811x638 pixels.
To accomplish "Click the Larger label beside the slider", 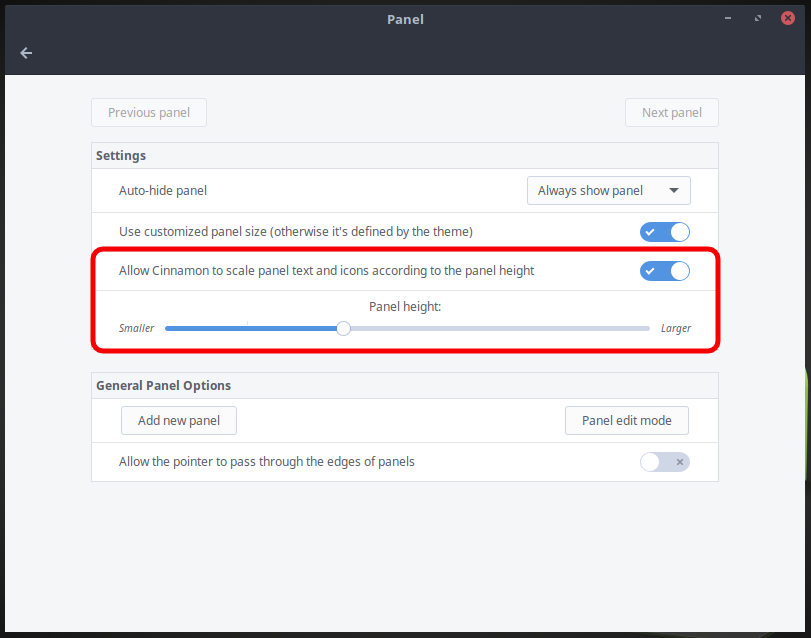I will (x=676, y=328).
